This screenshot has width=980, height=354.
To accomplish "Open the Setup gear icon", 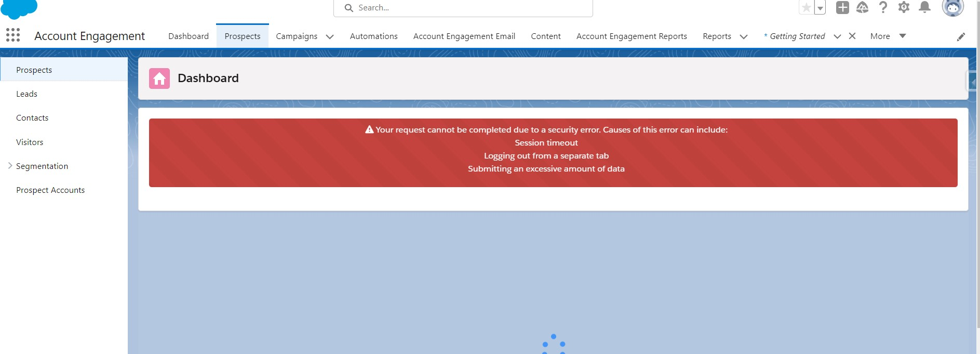I will tap(904, 7).
